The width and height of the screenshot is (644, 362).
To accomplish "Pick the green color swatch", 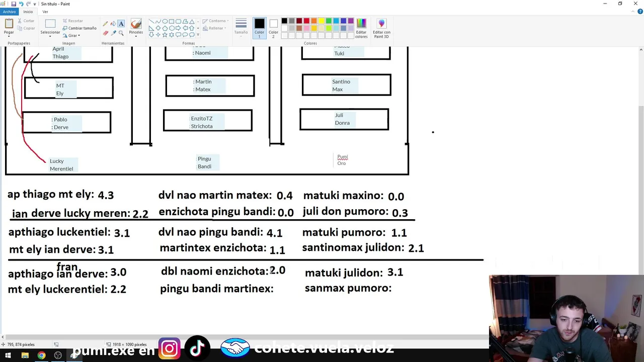I will (329, 21).
